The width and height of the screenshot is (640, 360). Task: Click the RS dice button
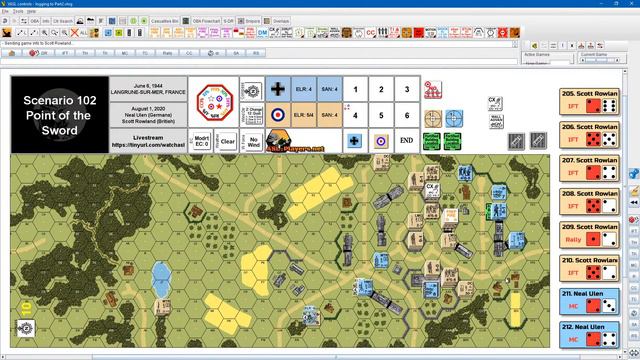pyautogui.click(x=256, y=53)
